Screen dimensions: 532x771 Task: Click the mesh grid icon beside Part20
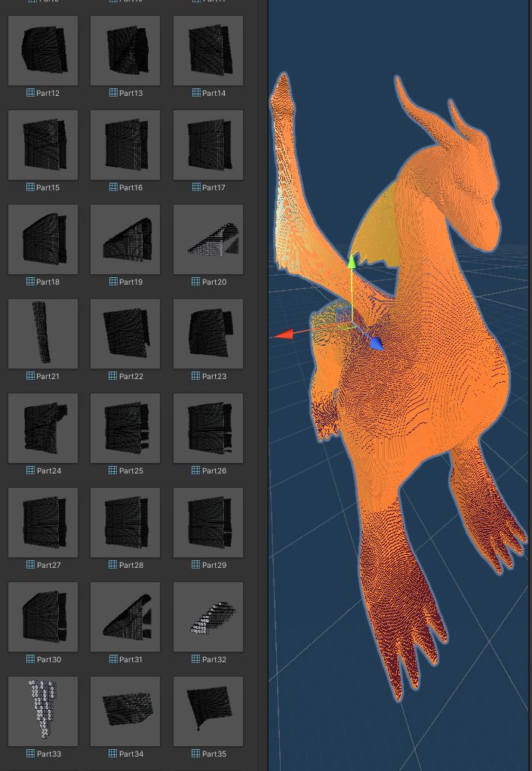click(196, 282)
